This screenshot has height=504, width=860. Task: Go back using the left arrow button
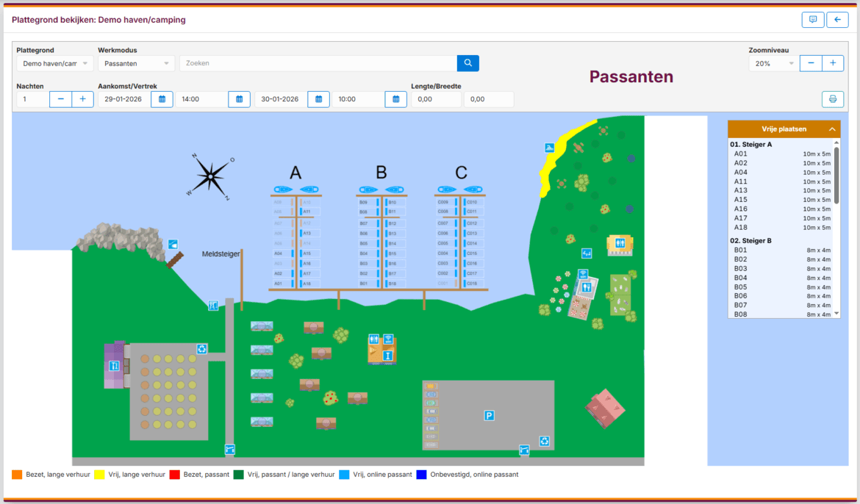tap(837, 20)
